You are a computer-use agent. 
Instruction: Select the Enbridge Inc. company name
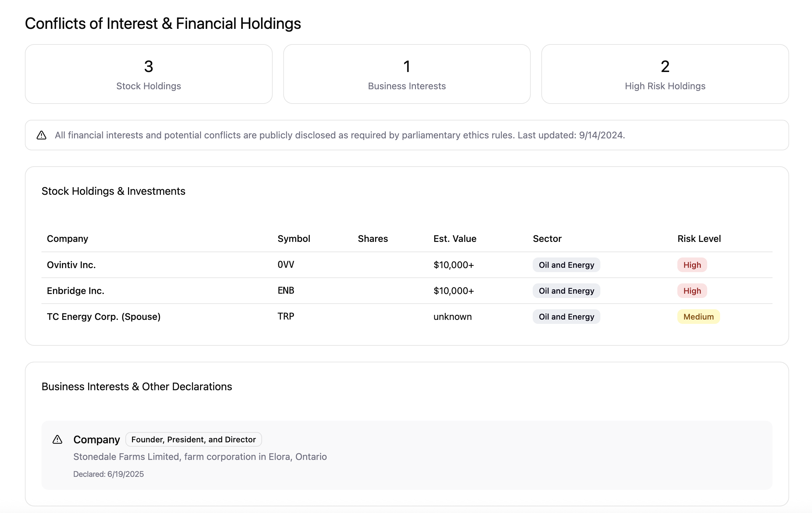tap(76, 291)
